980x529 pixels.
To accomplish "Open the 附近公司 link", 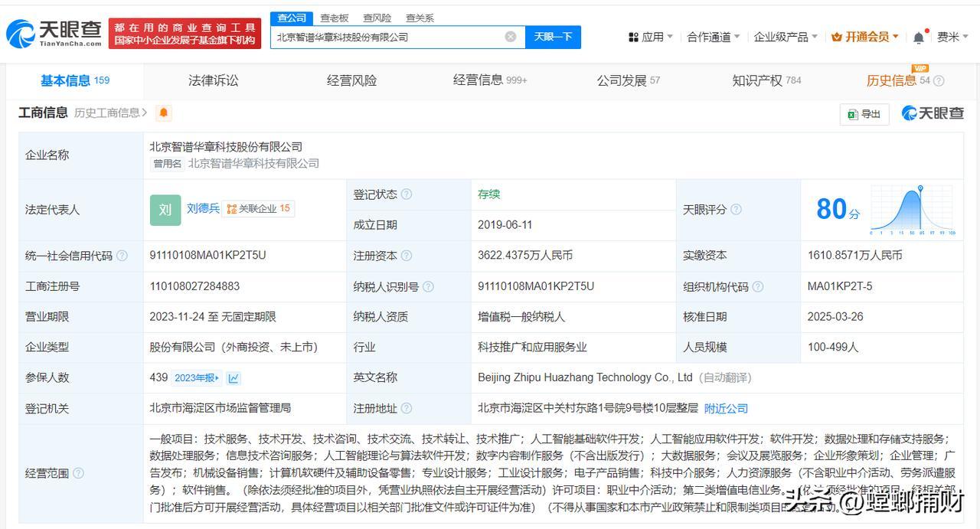I will 726,409.
